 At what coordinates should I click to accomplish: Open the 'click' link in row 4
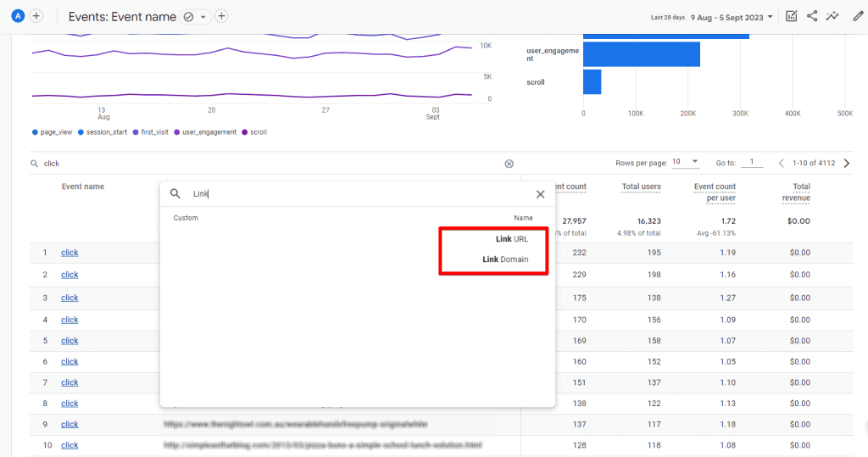pos(70,320)
